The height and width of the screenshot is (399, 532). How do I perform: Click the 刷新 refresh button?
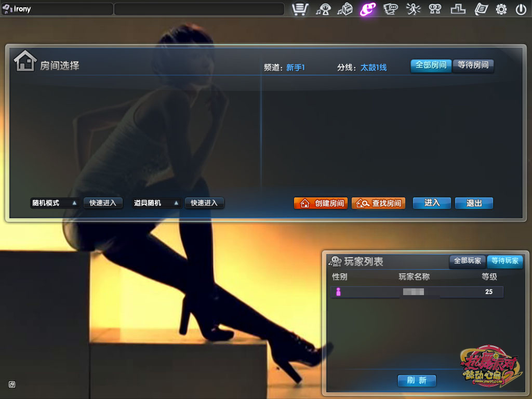(417, 380)
